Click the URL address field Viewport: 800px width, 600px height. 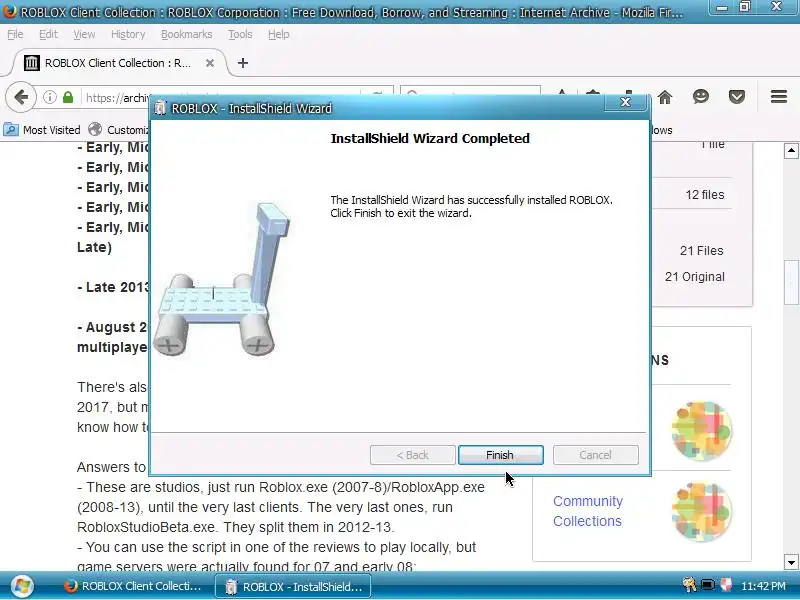point(118,97)
